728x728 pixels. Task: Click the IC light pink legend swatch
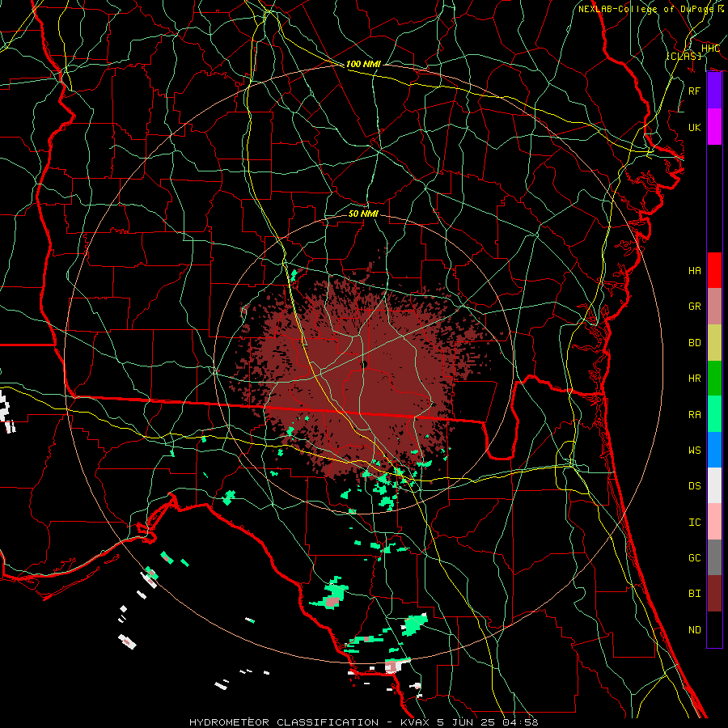pos(714,522)
